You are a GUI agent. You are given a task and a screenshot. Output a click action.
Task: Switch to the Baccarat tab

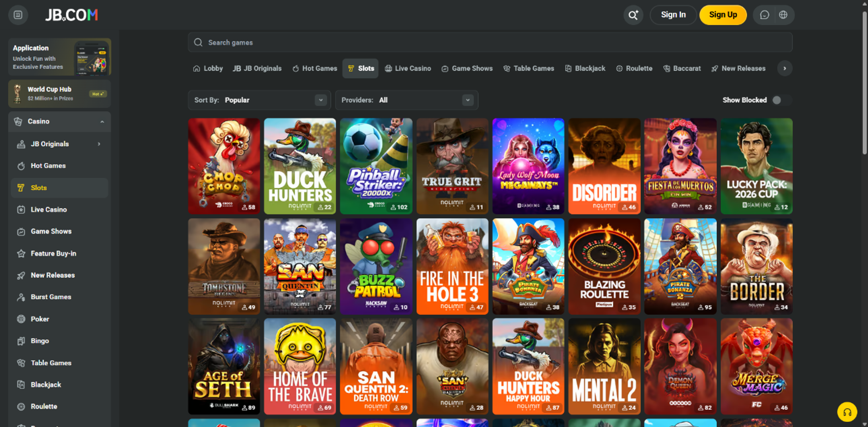coord(682,69)
